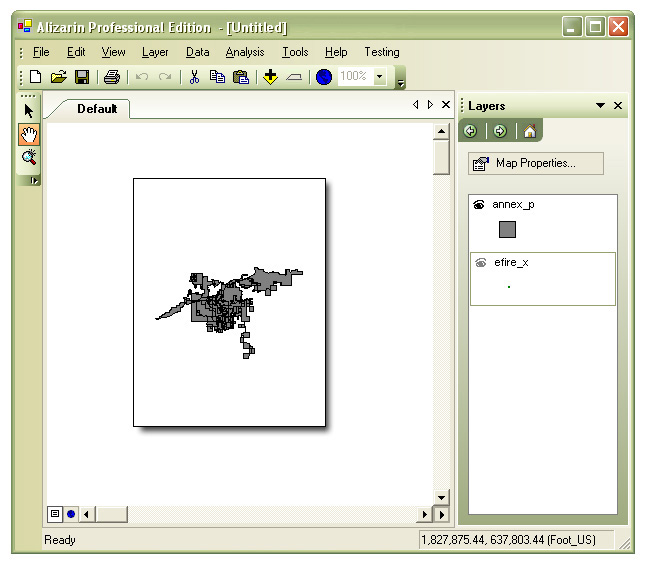Go back in the Layers panel
The image size is (648, 567).
click(x=470, y=131)
